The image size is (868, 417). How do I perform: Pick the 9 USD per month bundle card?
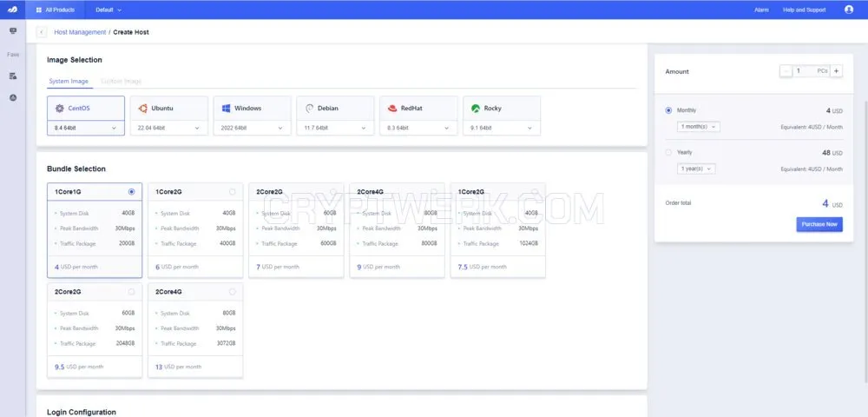[397, 230]
